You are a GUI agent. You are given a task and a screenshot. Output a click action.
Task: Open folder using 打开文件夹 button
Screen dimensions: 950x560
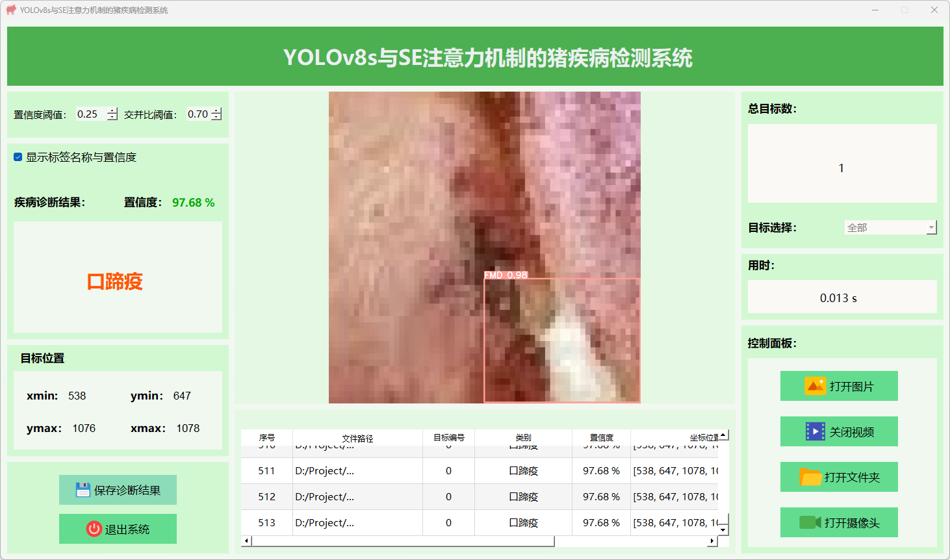pyautogui.click(x=839, y=477)
